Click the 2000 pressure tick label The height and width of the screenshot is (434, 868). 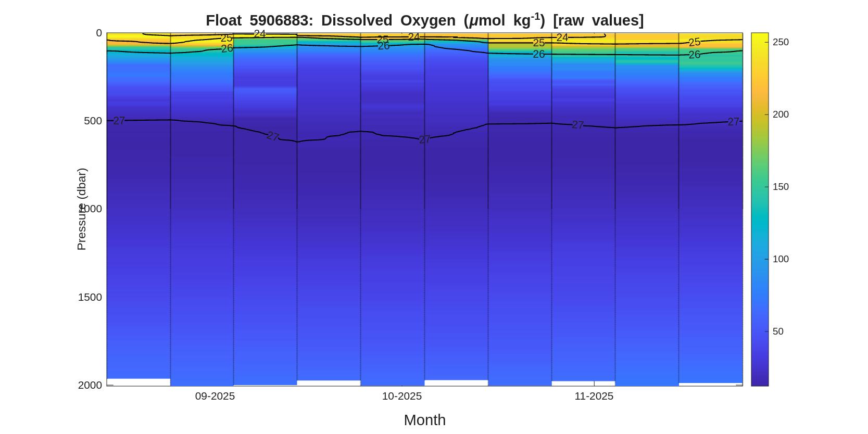pyautogui.click(x=90, y=385)
